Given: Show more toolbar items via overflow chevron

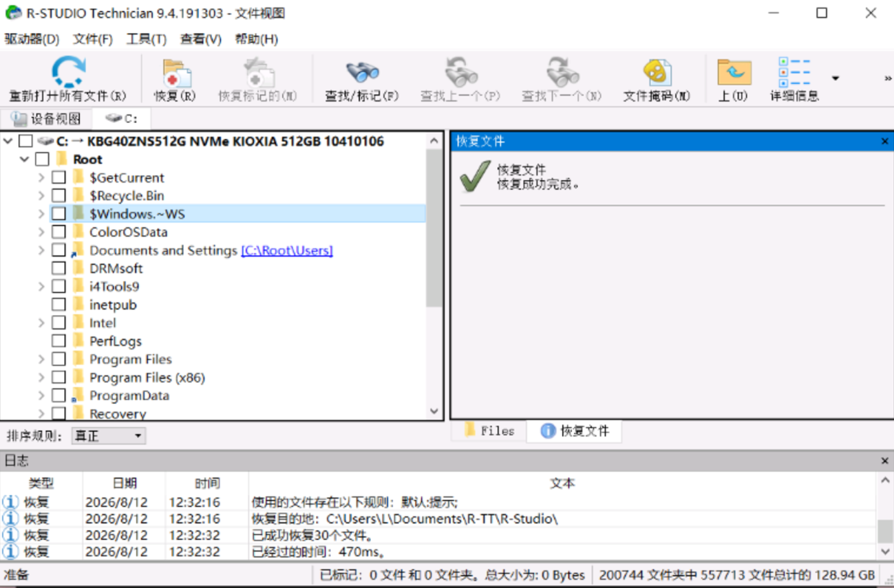Looking at the screenshot, I should [888, 78].
